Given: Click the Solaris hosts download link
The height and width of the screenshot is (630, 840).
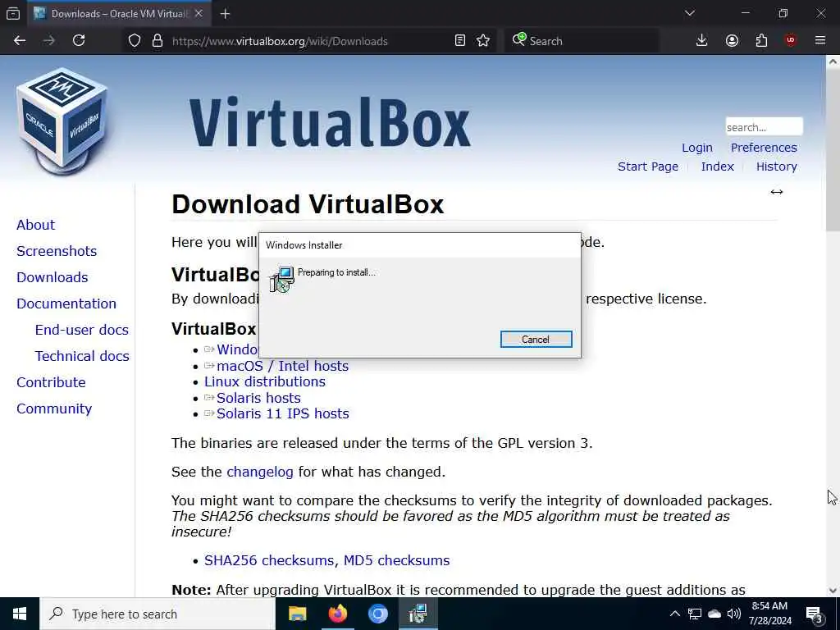Looking at the screenshot, I should pos(258,398).
